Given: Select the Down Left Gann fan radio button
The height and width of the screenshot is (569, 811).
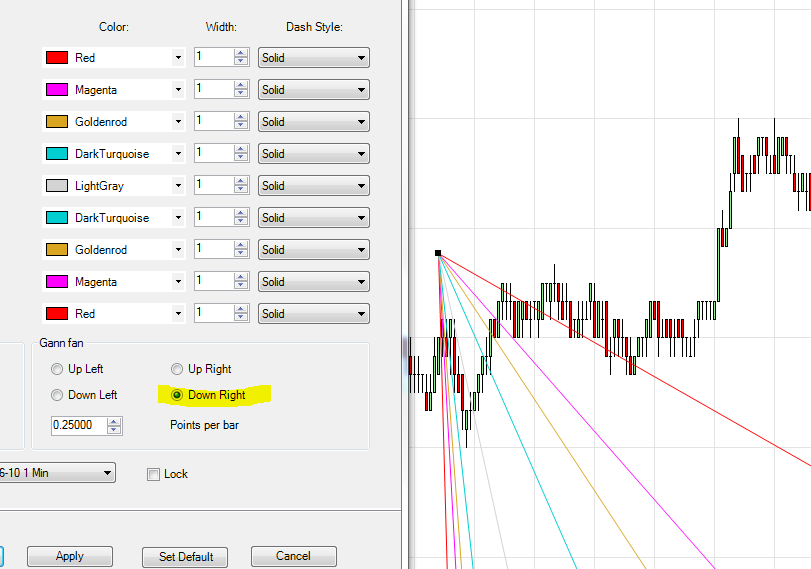Looking at the screenshot, I should click(x=57, y=395).
